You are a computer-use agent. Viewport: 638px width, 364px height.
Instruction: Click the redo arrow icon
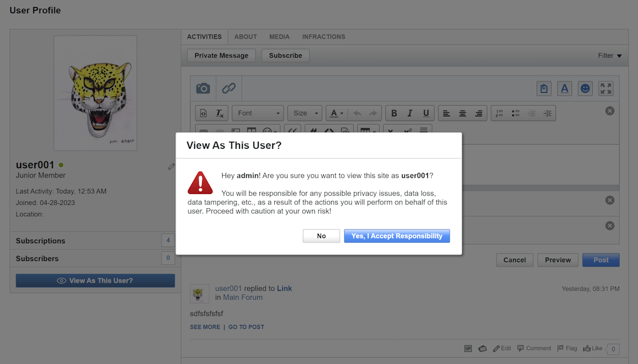click(x=373, y=113)
